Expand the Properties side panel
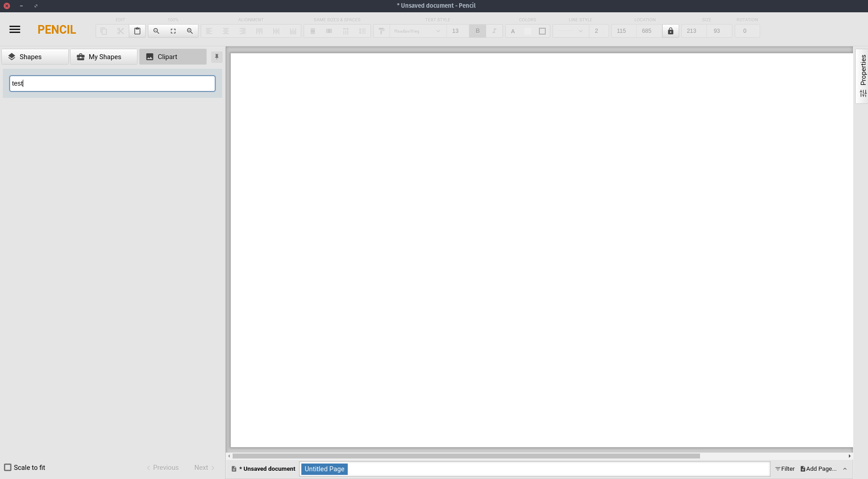 [x=863, y=76]
